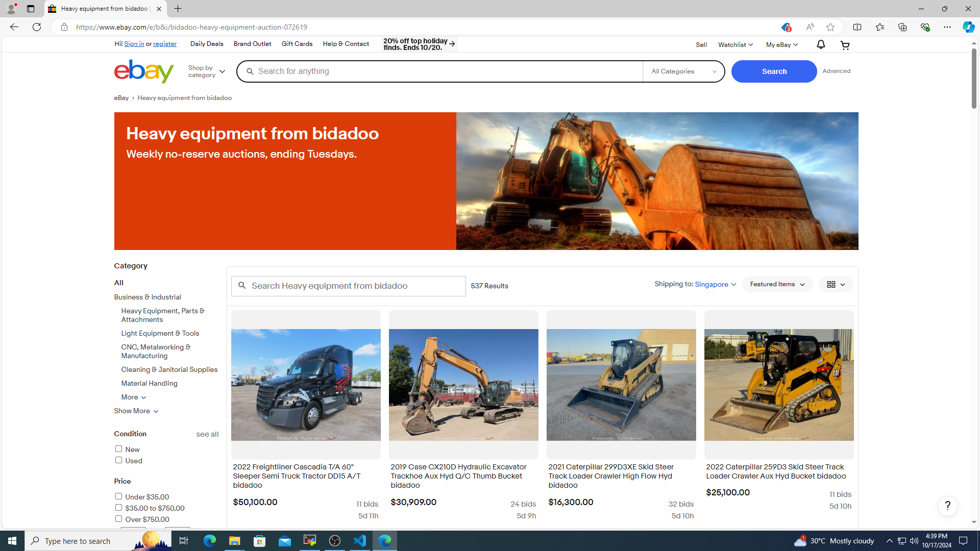Viewport: 980px width, 551px height.
Task: Open the Copilot sidebar icon
Action: pyautogui.click(x=968, y=27)
